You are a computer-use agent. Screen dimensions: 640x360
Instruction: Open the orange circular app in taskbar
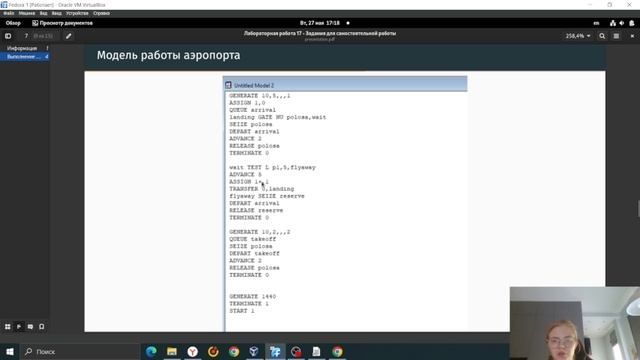point(213,351)
